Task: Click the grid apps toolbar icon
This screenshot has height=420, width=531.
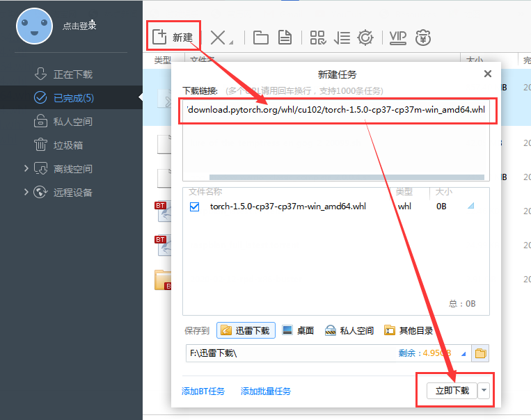Action: pyautogui.click(x=318, y=38)
